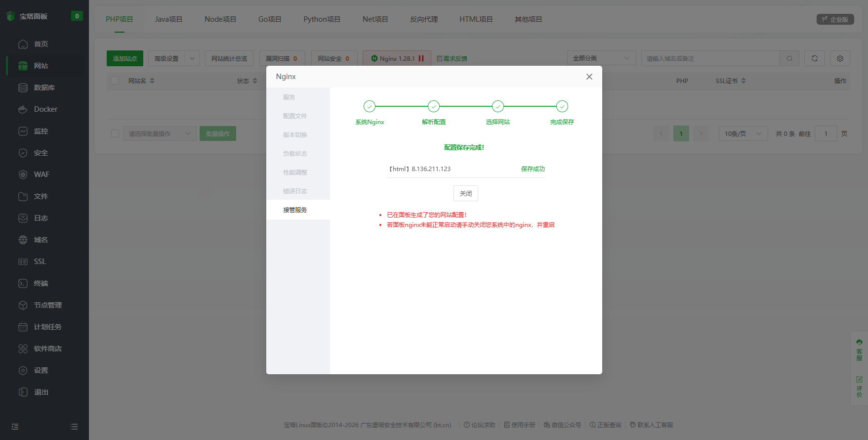868x440 pixels.
Task: Open the 全部分类 category dropdown
Action: 601,58
